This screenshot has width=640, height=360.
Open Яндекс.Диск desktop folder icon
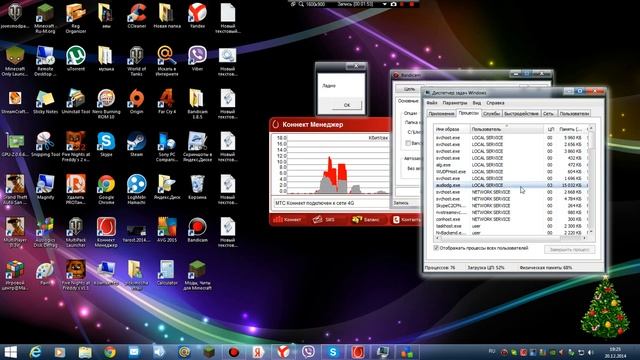[x=167, y=187]
